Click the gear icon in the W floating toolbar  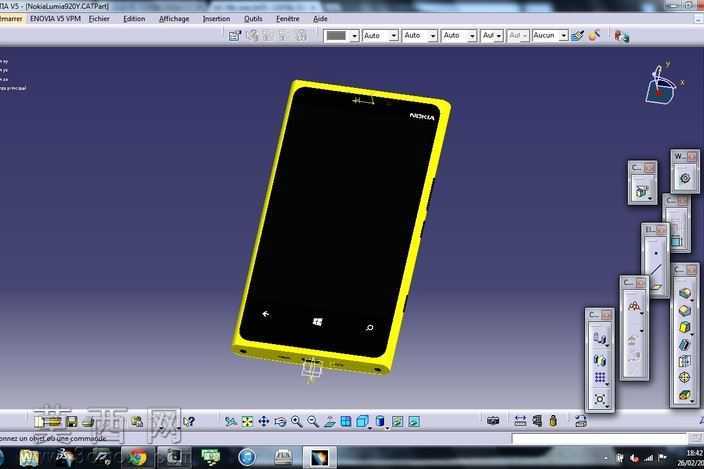coord(685,178)
